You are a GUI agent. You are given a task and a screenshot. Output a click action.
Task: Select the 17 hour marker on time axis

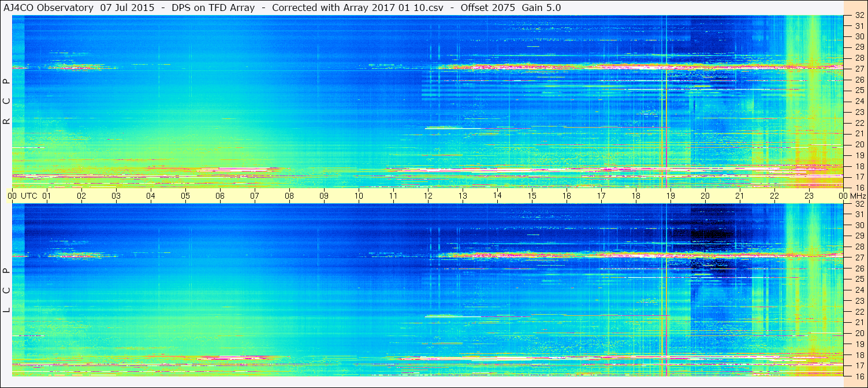pos(601,196)
